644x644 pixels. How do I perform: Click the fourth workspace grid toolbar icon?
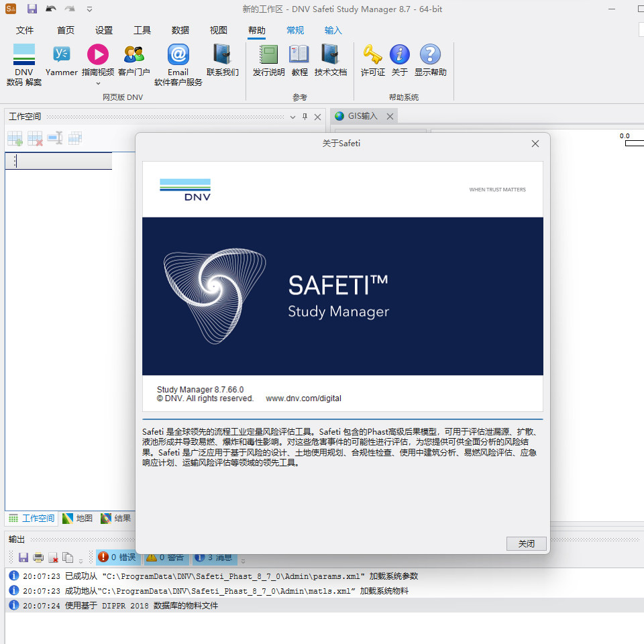[x=74, y=138]
